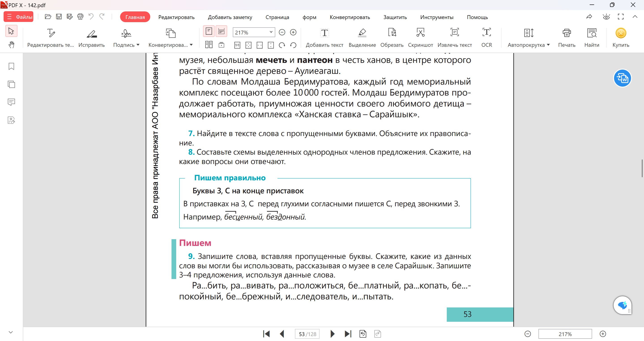Expand the Auto-scroll dropdown arrow
644x341 pixels.
point(548,45)
